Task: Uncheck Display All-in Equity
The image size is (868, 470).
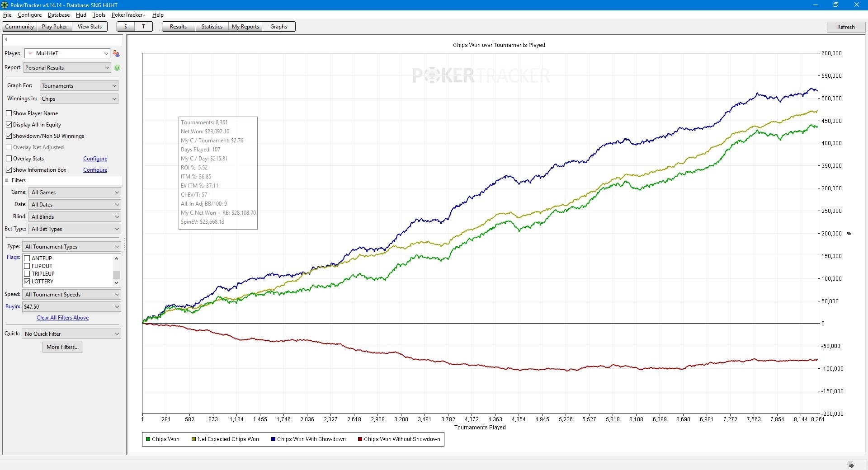Action: (9, 125)
